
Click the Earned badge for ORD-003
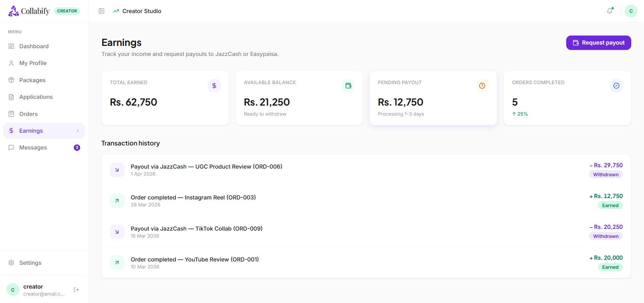[x=610, y=205]
